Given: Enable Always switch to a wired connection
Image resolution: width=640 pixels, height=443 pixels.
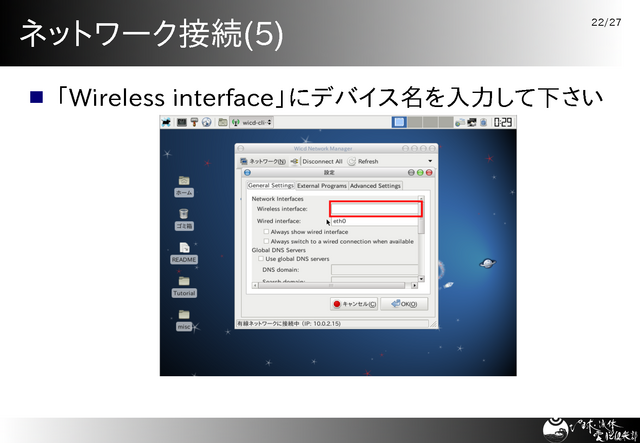Looking at the screenshot, I should pyautogui.click(x=266, y=241).
